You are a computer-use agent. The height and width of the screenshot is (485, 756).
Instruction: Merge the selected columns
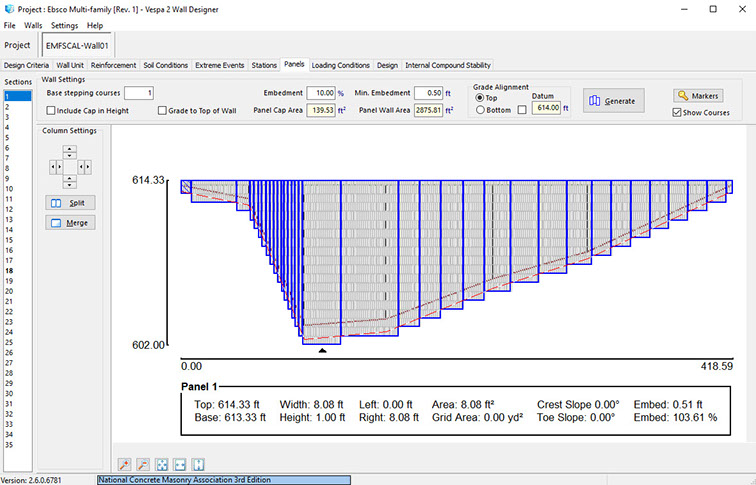pyautogui.click(x=70, y=222)
